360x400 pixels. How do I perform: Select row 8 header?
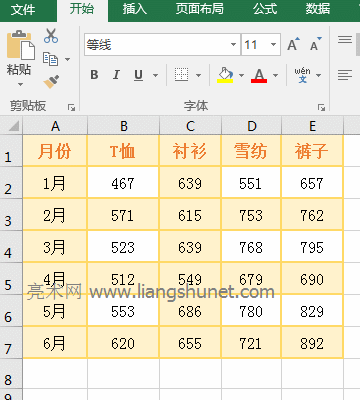pos(11,374)
